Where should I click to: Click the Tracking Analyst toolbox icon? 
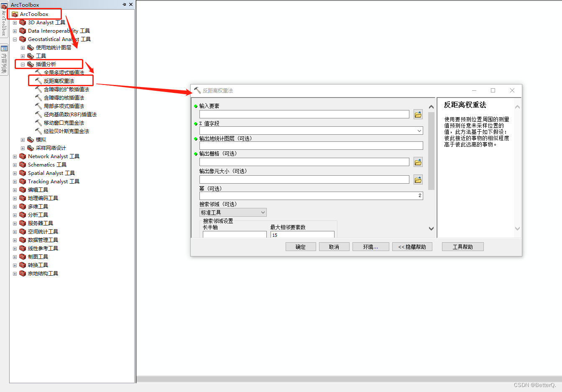pos(23,182)
